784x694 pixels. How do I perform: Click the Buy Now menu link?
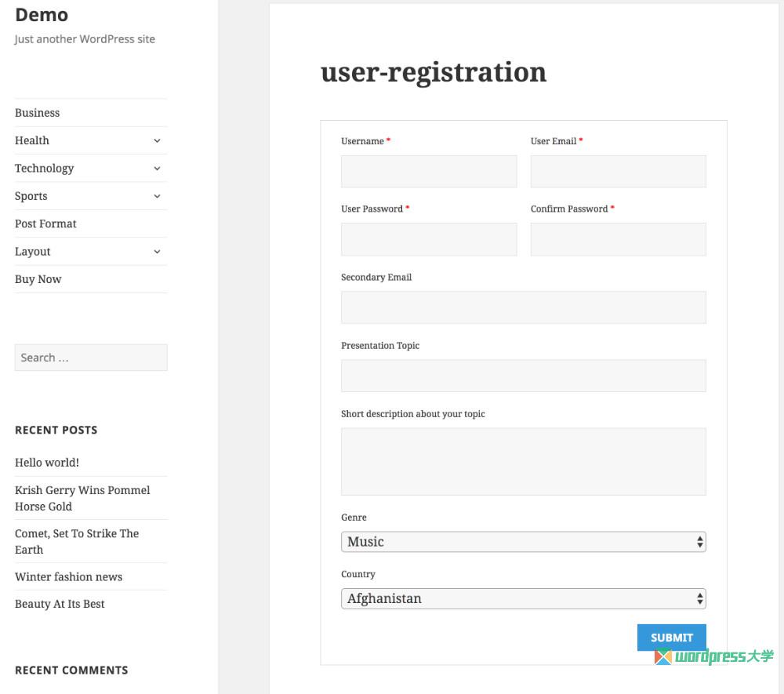point(38,279)
